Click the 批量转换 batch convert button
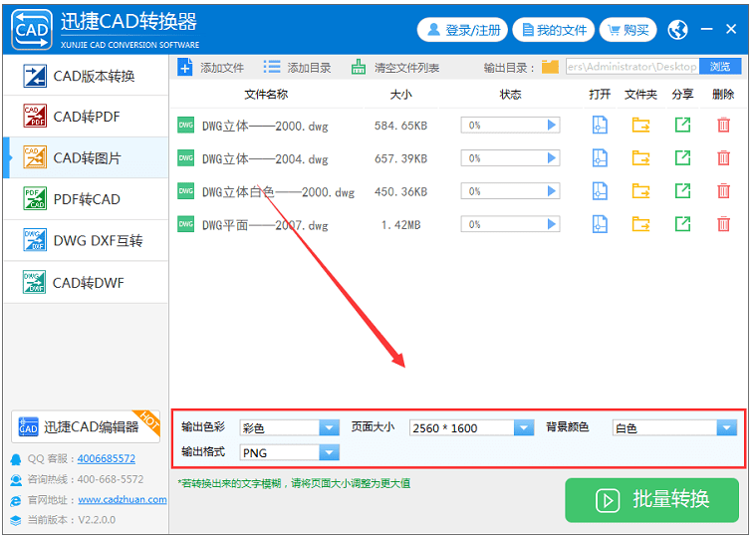756x537 pixels. point(651,500)
